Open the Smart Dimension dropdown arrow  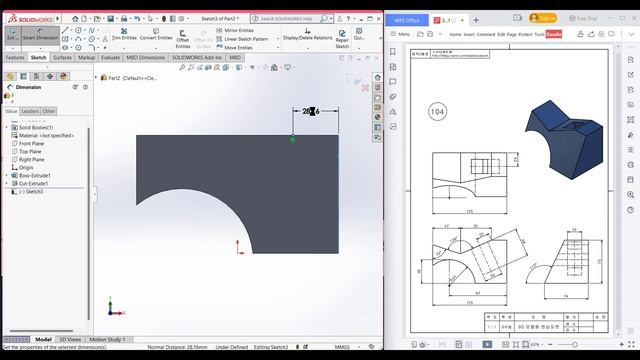(x=40, y=48)
